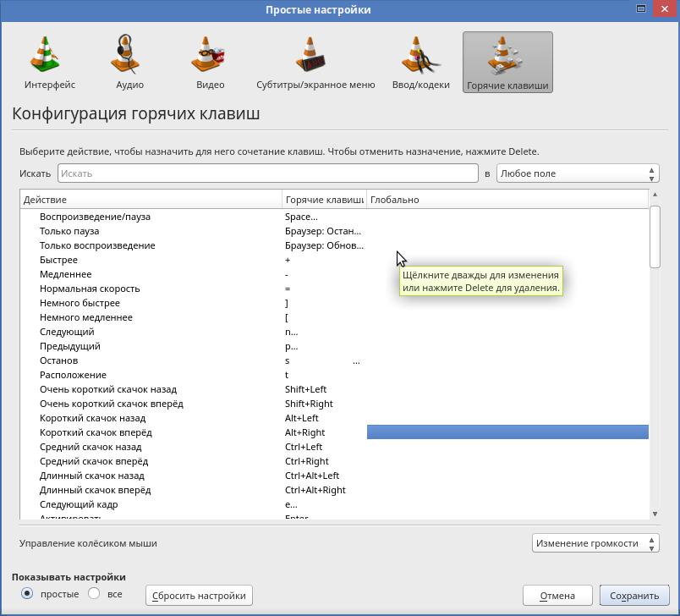Select the Короткий скачок назад row
680x616 pixels.
334,418
